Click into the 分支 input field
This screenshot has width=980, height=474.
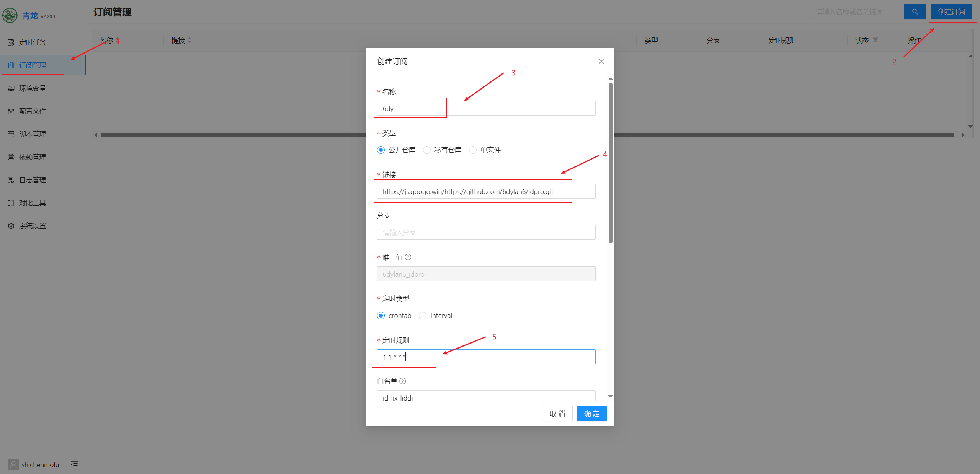point(486,232)
